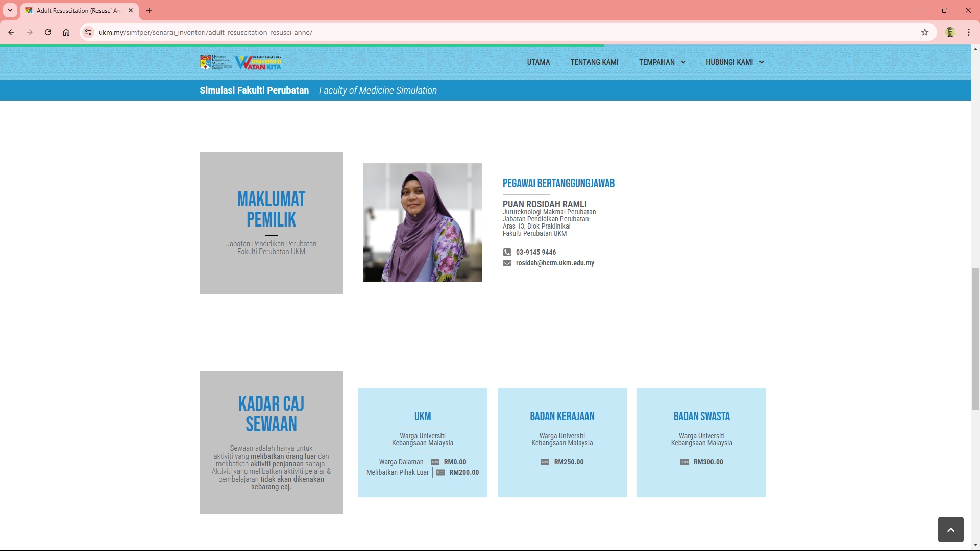The height and width of the screenshot is (551, 980).
Task: Click the phone icon beside 03-9145 9446
Action: point(507,252)
